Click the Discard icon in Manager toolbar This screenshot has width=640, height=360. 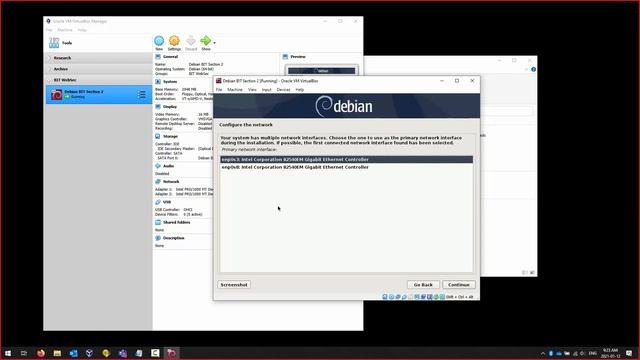[x=191, y=41]
